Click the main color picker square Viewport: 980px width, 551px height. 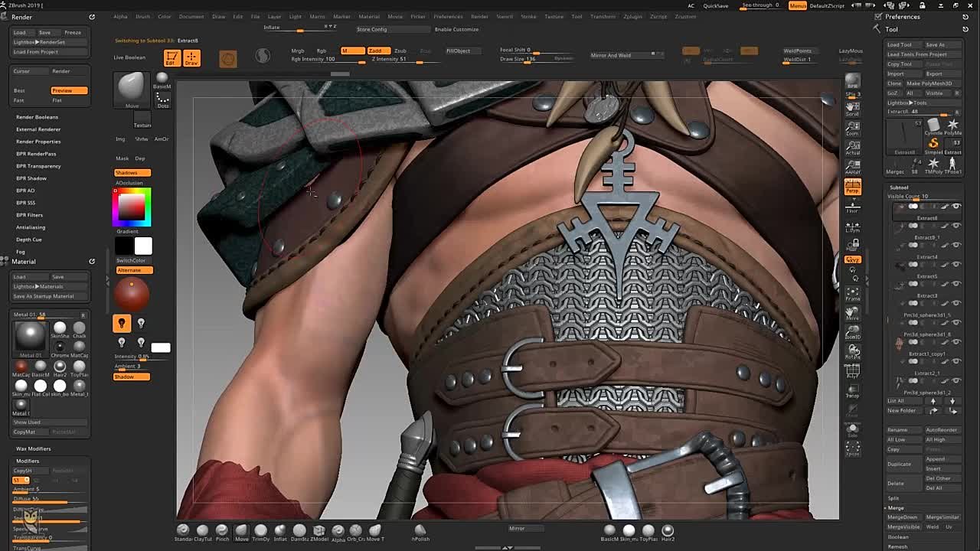(132, 207)
